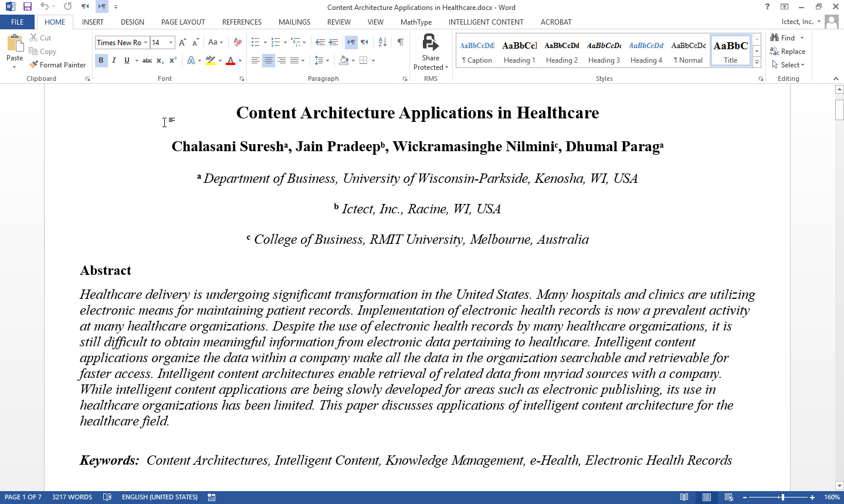The width and height of the screenshot is (844, 504).
Task: Open the macro recording status bar icon
Action: click(x=212, y=497)
